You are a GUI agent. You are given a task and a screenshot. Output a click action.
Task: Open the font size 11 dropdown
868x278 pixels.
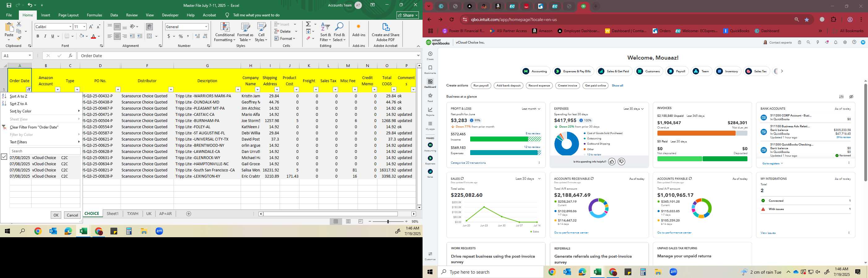[x=84, y=27]
